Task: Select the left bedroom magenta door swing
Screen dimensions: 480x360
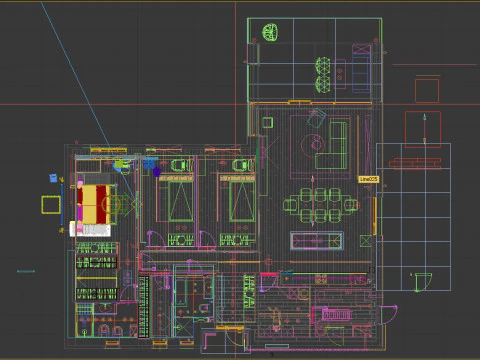Action: (156, 239)
